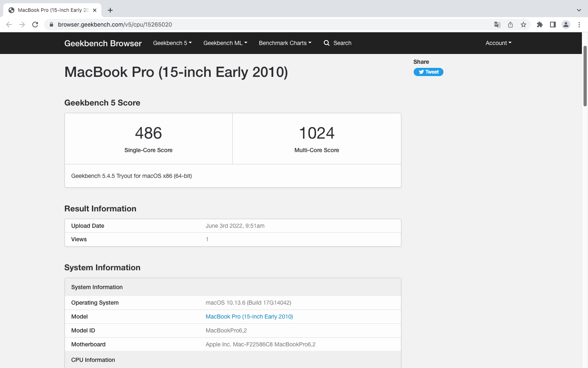
Task: Open a new tab with plus icon
Action: [x=110, y=10]
